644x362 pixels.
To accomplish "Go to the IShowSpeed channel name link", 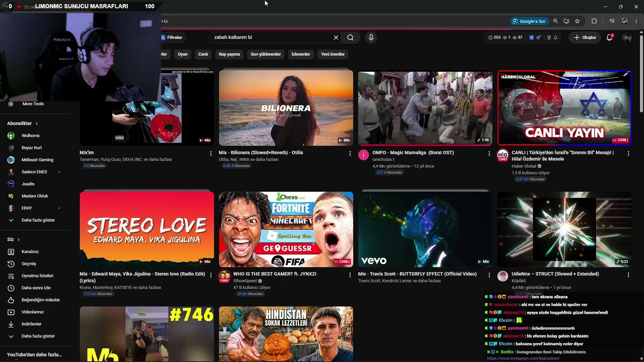I will (x=245, y=281).
